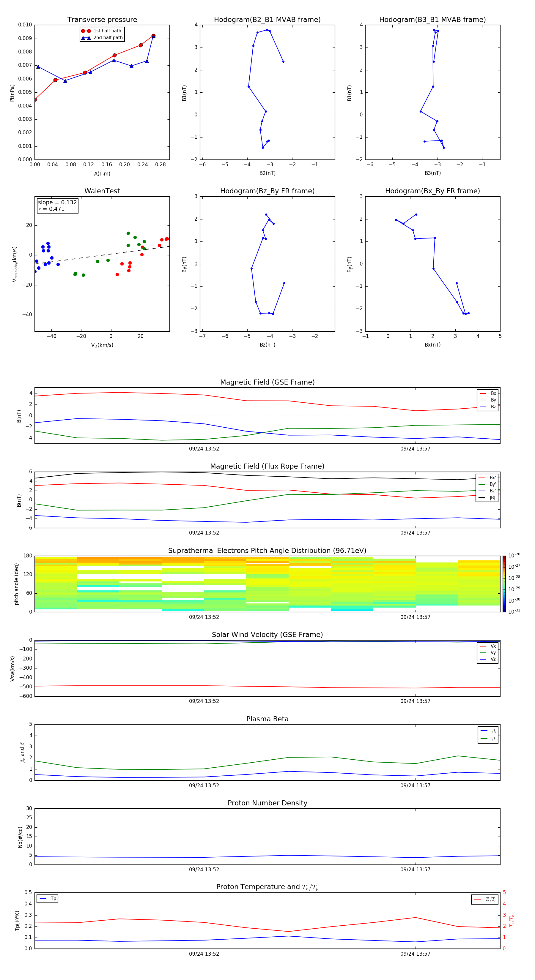
Task: Click the 'A(T·m)' x-axis label
Action: (x=102, y=174)
